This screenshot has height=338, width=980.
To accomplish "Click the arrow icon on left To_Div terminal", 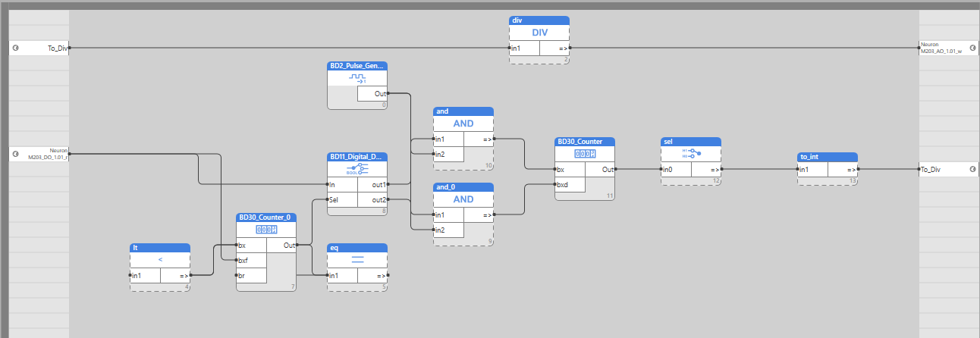I will 16,48.
